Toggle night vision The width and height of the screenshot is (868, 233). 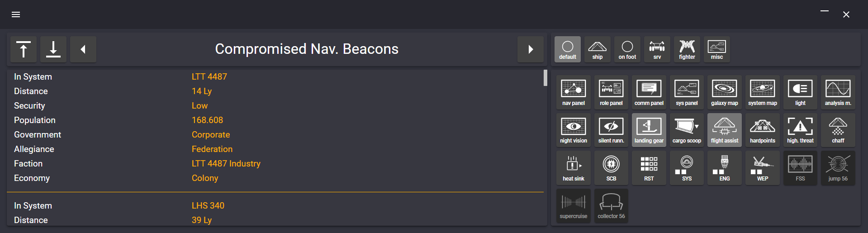tap(573, 130)
